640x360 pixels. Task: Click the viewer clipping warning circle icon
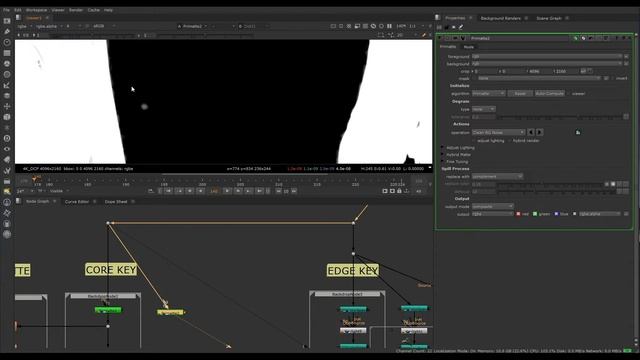pyautogui.click(x=373, y=26)
